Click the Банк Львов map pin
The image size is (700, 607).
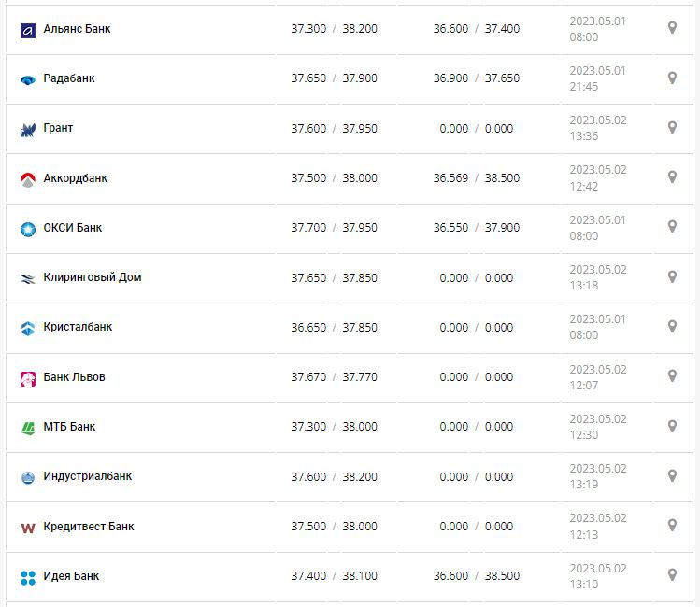tap(671, 375)
